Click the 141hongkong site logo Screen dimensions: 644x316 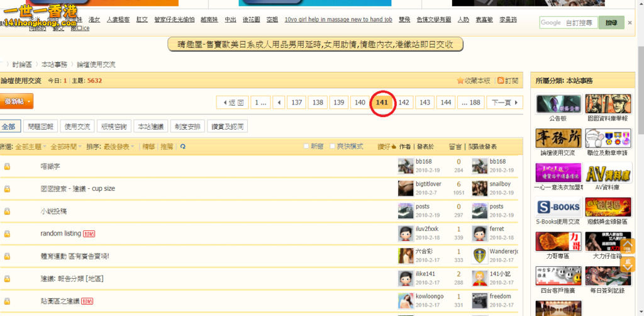click(x=40, y=16)
